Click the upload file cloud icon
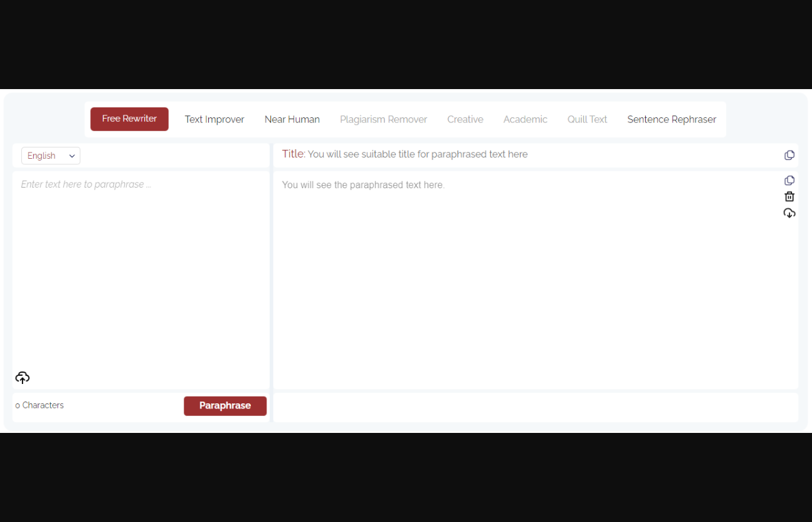812x522 pixels. tap(23, 378)
